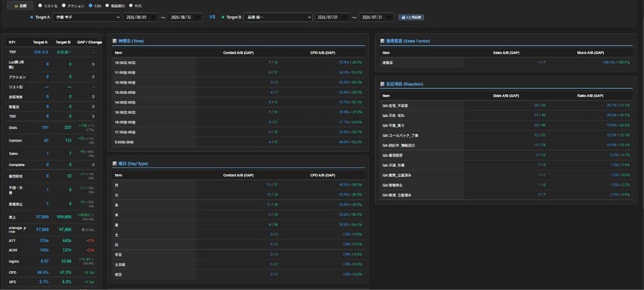Click the Sales Factor panel icon
This screenshot has height=290, width=644.
383,41
